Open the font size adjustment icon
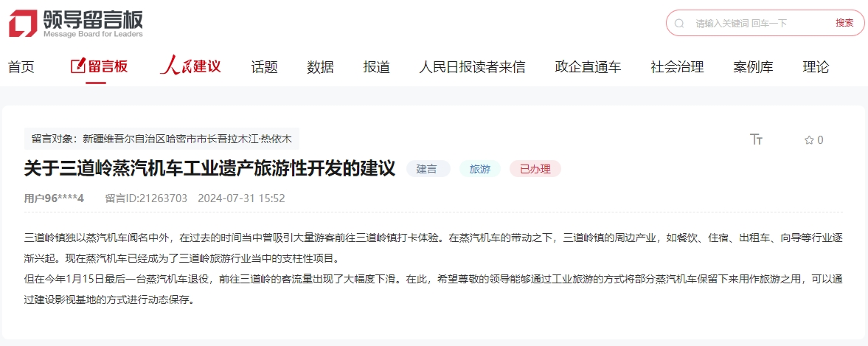This screenshot has width=868, height=346. [x=756, y=139]
